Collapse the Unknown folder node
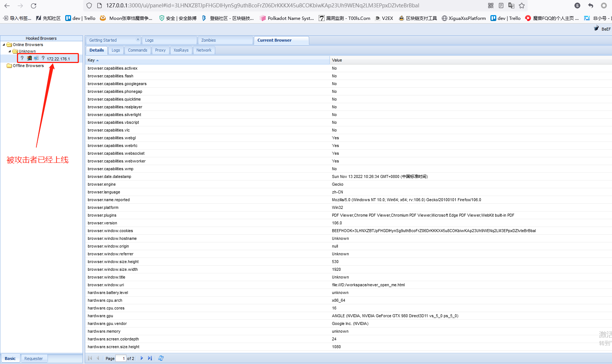Image resolution: width=612 pixels, height=364 pixels. coord(10,52)
